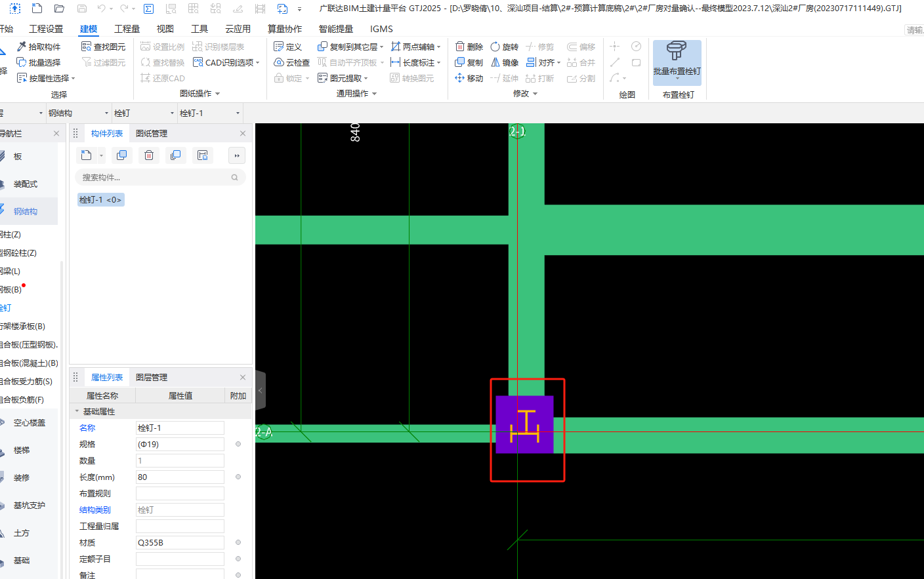Image resolution: width=924 pixels, height=579 pixels.
Task: Open the IGMS ribbon tab
Action: pyautogui.click(x=381, y=29)
